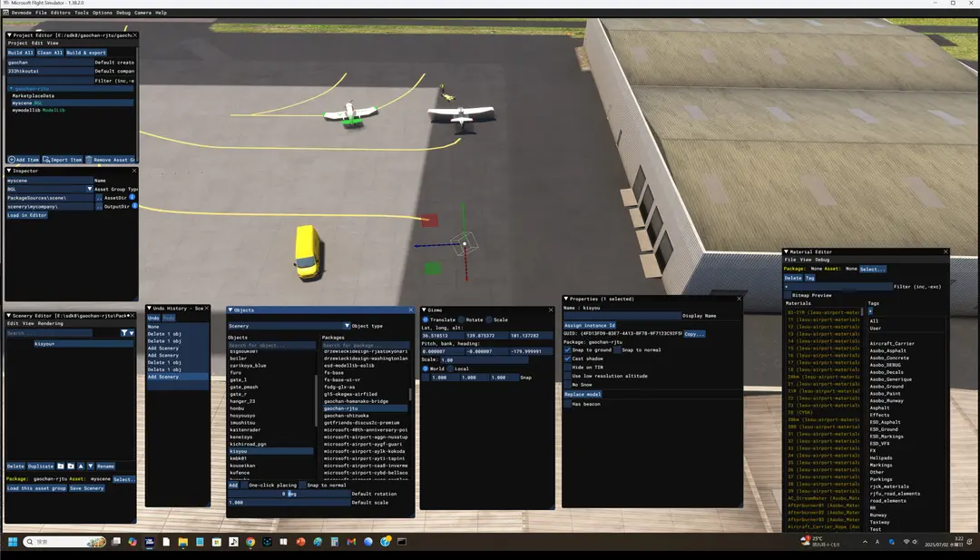Click the Copy... button next to GUID
The image size is (980, 560).
(694, 334)
